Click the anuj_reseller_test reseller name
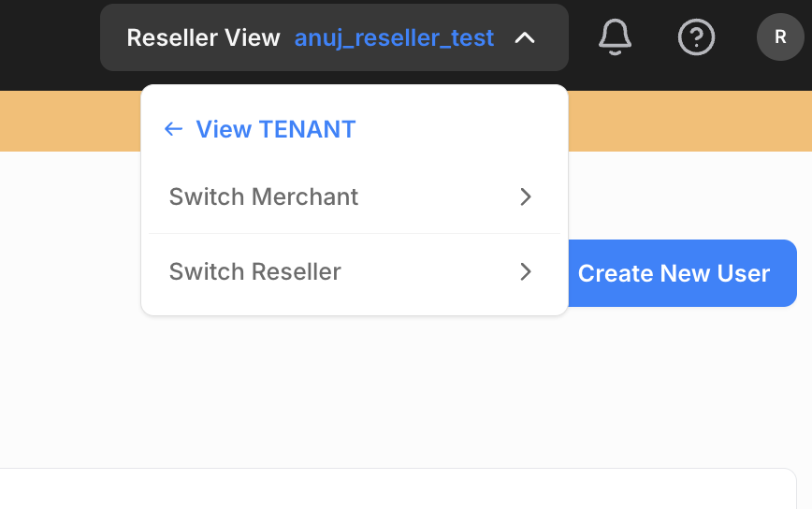The image size is (812, 509). pyautogui.click(x=394, y=38)
